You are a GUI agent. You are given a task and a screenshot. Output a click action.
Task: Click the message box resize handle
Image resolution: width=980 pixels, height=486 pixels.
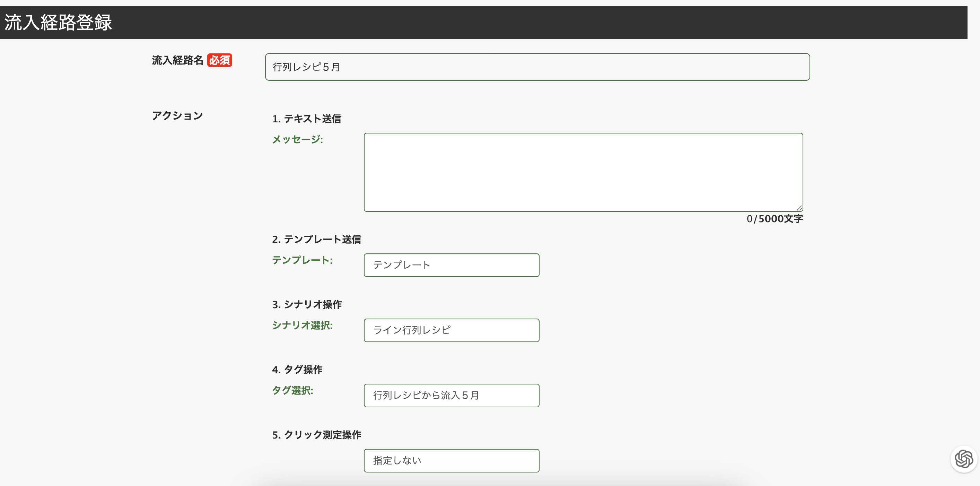pos(799,208)
